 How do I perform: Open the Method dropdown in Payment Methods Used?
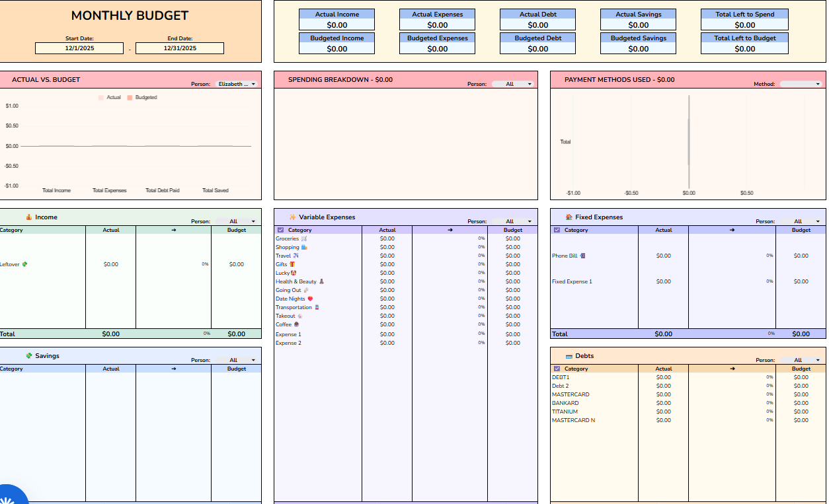coord(800,84)
